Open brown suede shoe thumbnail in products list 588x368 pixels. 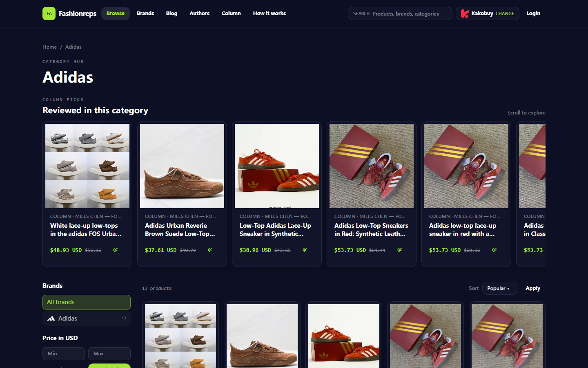262,336
